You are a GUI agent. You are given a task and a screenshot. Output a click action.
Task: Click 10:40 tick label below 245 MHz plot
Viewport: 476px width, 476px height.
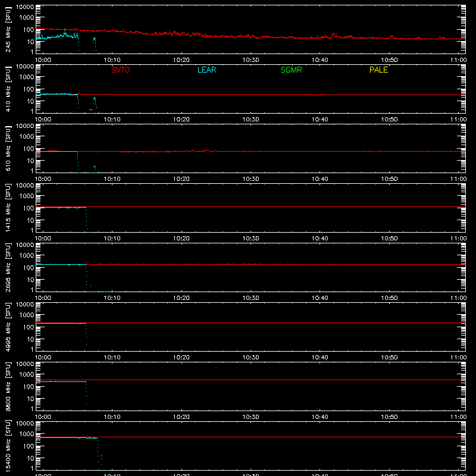point(320,60)
